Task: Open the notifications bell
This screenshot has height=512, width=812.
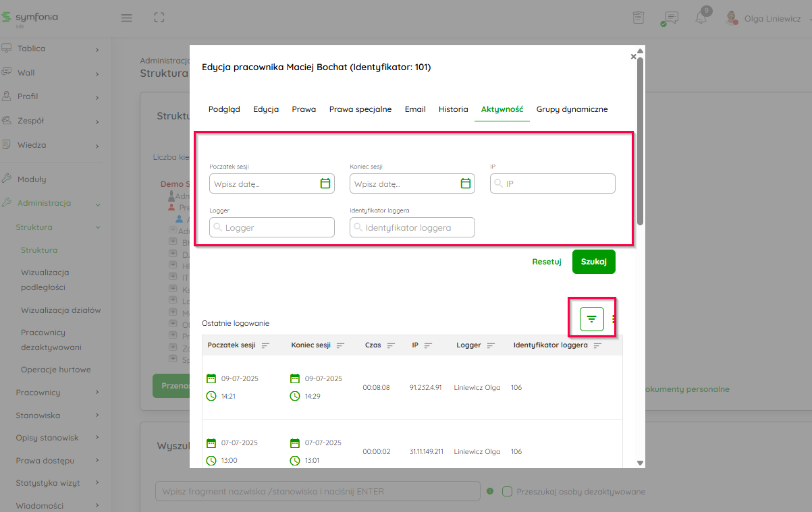Action: tap(701, 18)
